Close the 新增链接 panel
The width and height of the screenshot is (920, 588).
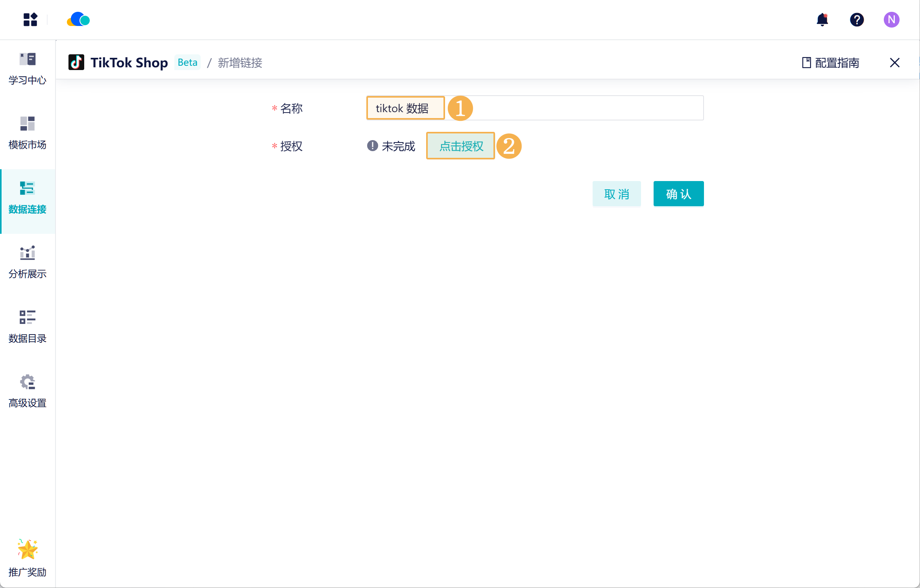point(894,63)
